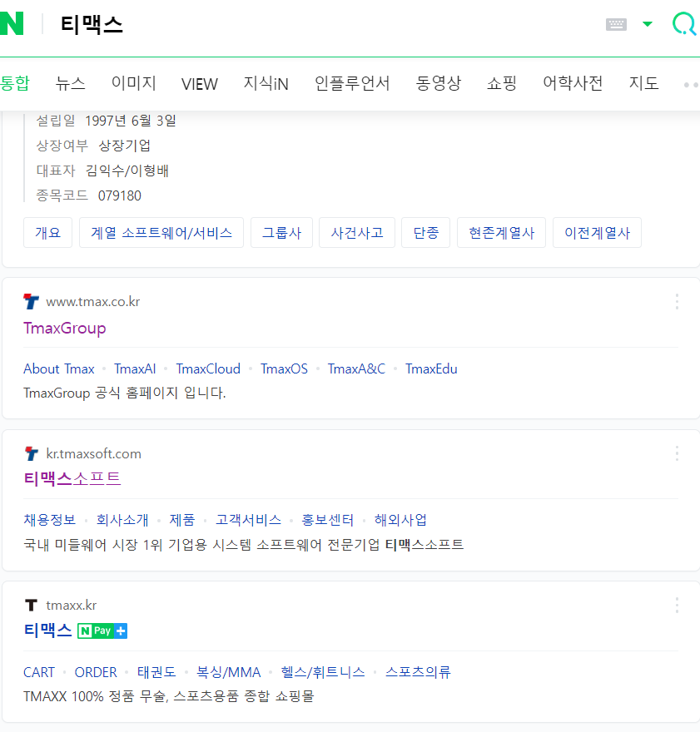The image size is (700, 732).
Task: Open options menu for TmaxGroup result
Action: pos(677,302)
